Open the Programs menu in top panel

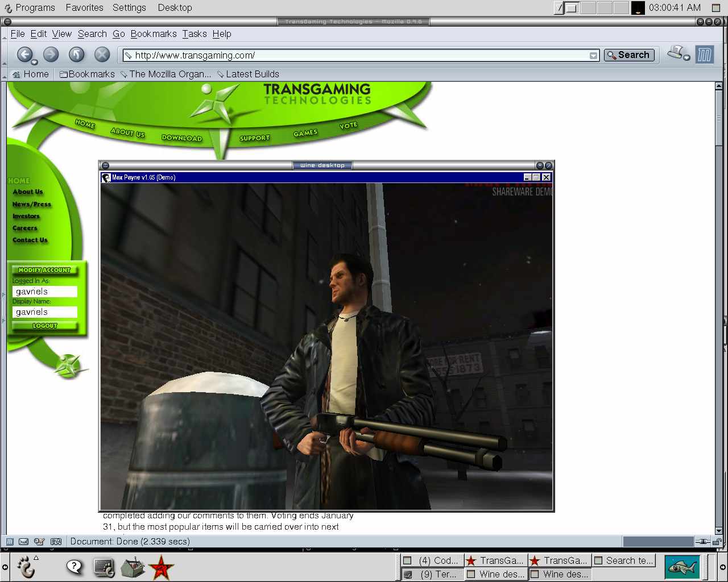pos(30,7)
